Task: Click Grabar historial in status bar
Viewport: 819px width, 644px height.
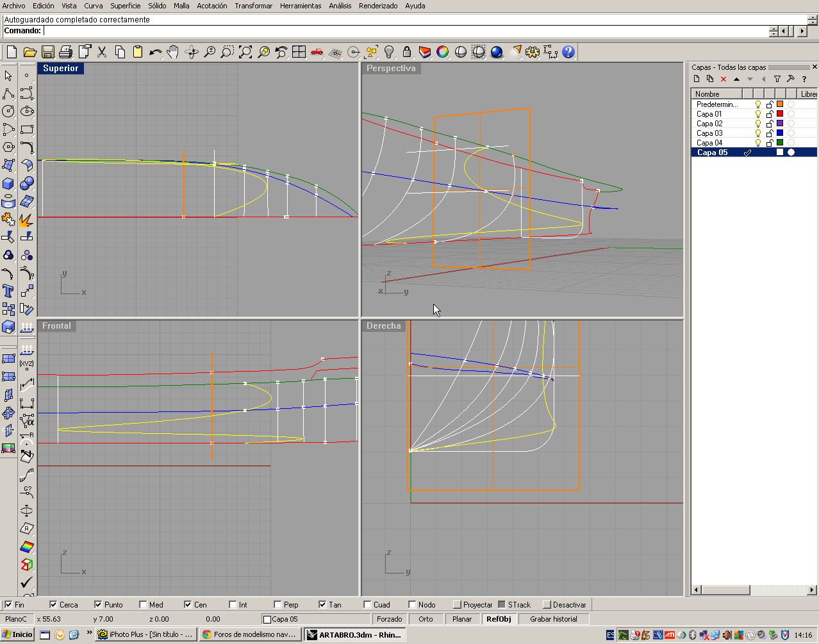Action: click(554, 619)
